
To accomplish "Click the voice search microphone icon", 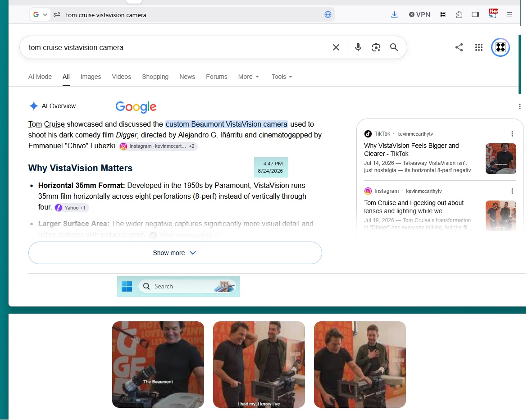I will coord(358,47).
